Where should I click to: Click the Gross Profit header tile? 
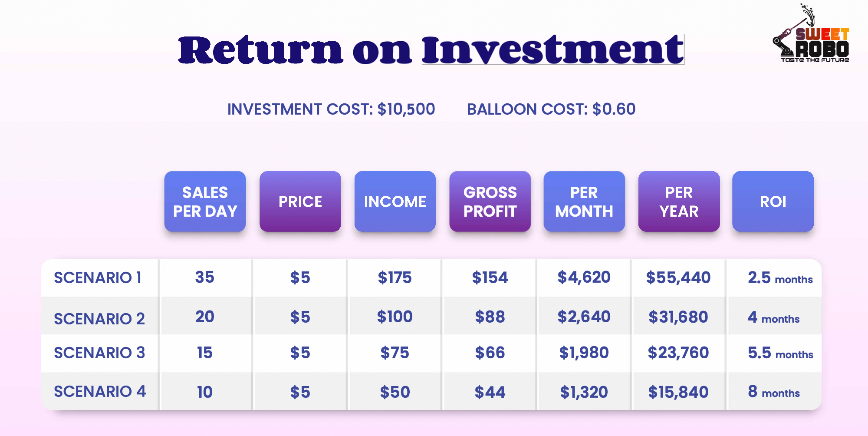[x=490, y=201]
